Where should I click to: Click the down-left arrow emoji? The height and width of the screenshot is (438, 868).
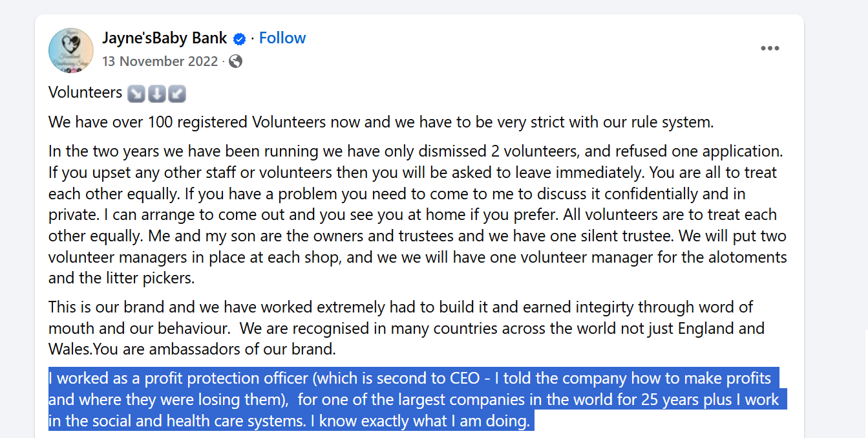177,93
